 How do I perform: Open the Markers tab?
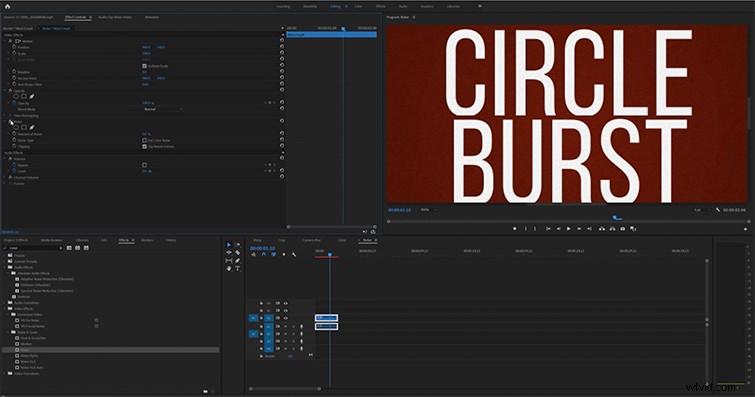tap(147, 240)
